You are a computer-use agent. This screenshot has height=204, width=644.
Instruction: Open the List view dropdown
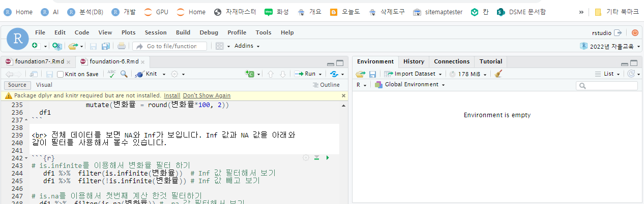coord(608,74)
